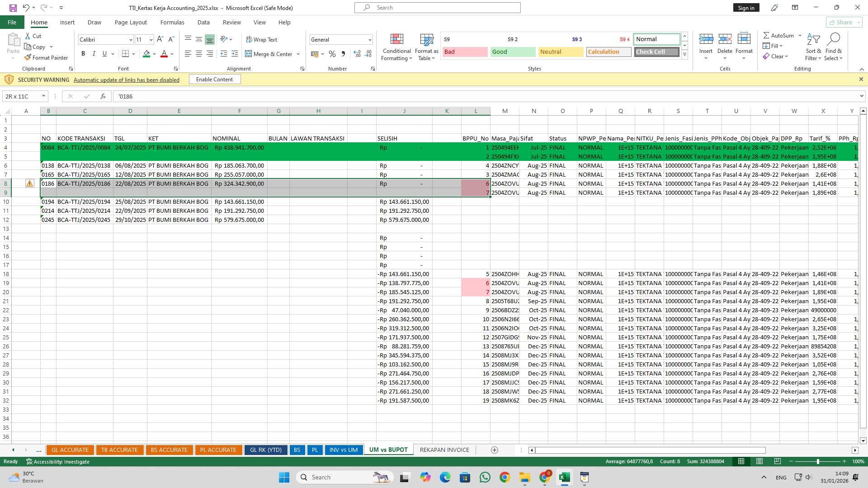Open Conditional Formatting options

[396, 47]
